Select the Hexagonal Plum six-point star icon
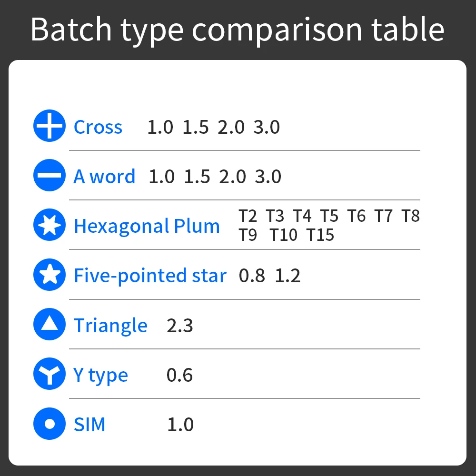Screen dimensions: 476x476 coord(50,225)
